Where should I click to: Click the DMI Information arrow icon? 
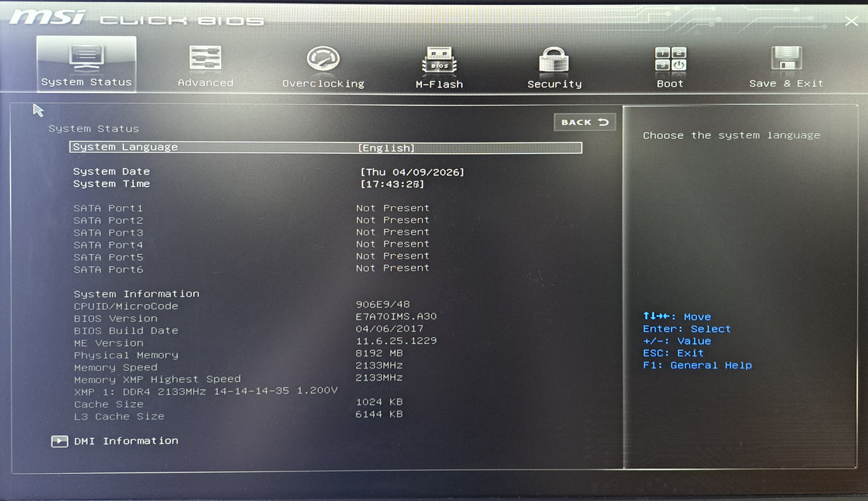click(x=59, y=442)
